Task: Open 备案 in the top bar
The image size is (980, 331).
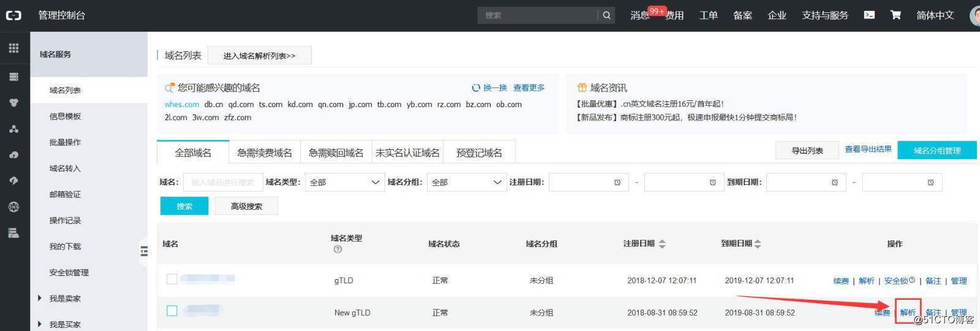Action: tap(742, 15)
